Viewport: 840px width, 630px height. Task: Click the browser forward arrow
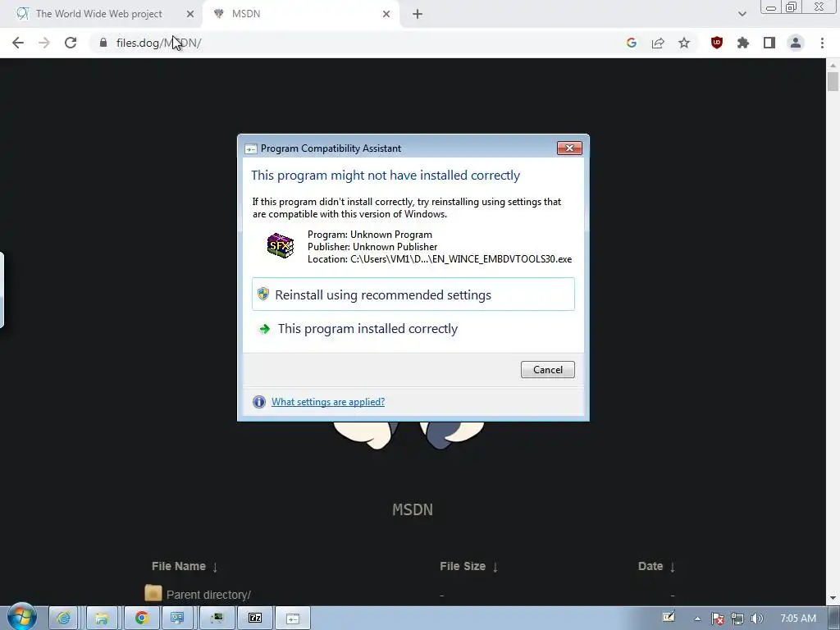point(44,43)
